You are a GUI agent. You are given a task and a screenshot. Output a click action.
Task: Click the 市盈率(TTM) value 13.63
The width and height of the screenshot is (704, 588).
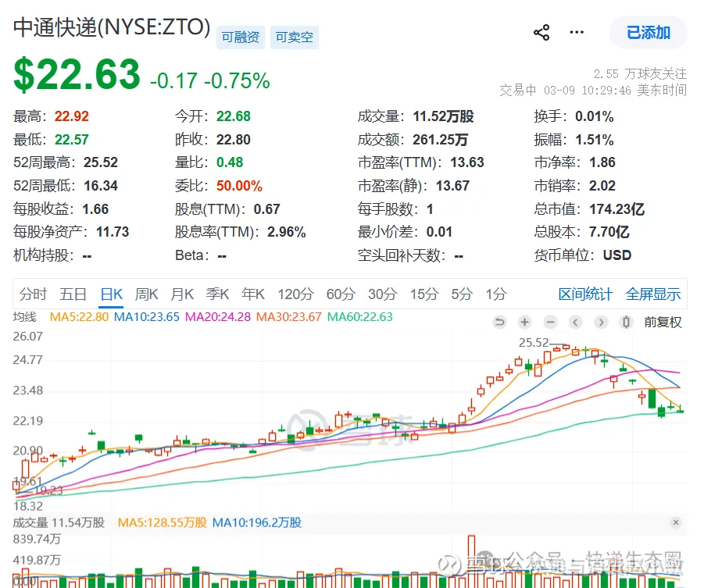point(467,162)
